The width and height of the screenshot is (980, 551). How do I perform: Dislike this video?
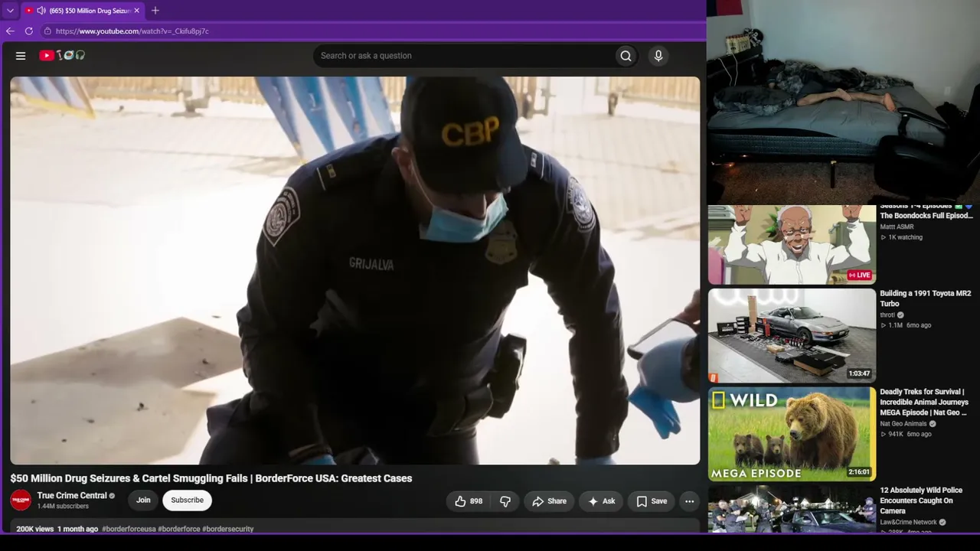[505, 501]
